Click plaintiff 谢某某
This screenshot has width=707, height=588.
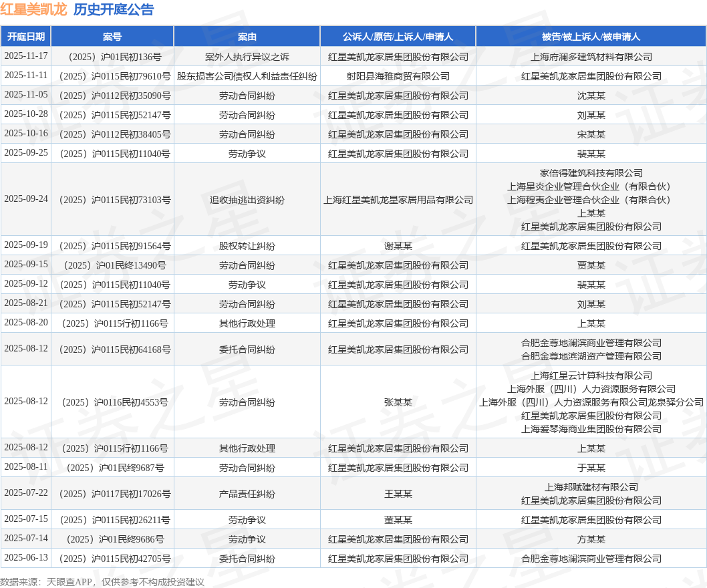pos(398,246)
